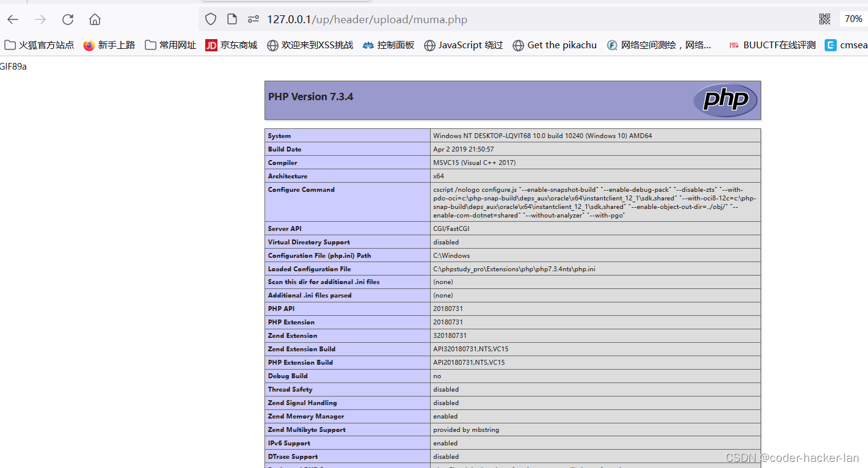
Task: Select the Configure Command row label
Action: [301, 189]
